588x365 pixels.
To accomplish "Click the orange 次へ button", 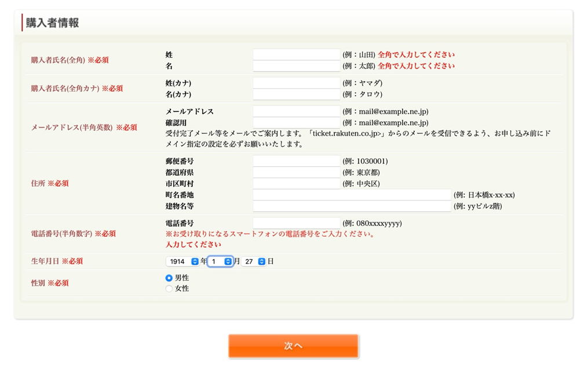I will tap(294, 346).
